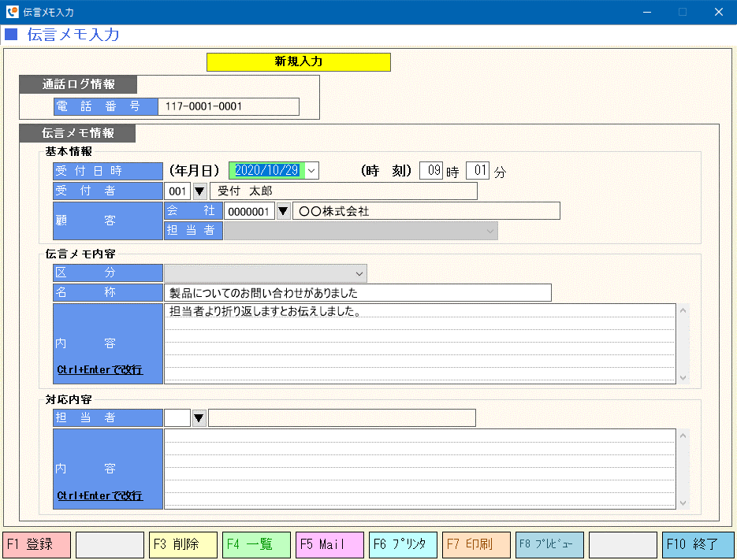
Task: Click the 対応内容 担当者 name field
Action: click(342, 417)
